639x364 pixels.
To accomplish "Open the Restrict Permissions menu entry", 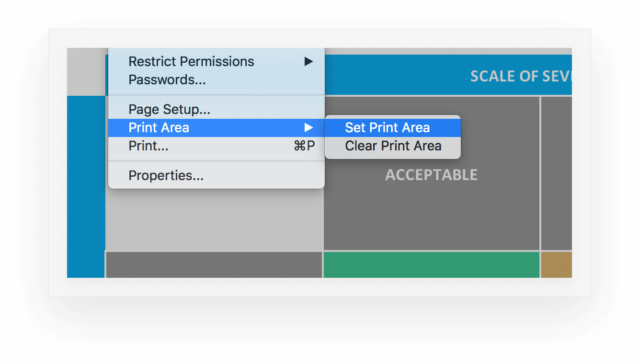I will pyautogui.click(x=191, y=61).
